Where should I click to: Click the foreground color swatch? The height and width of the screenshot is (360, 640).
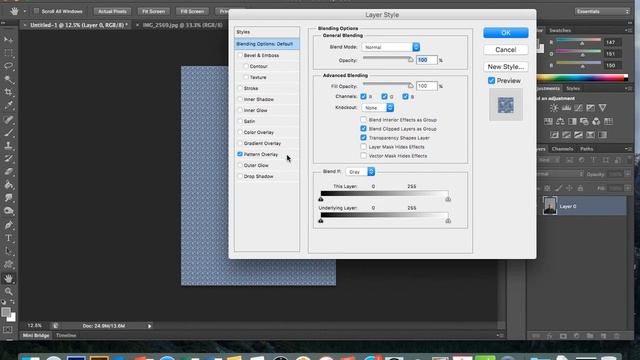(5, 312)
